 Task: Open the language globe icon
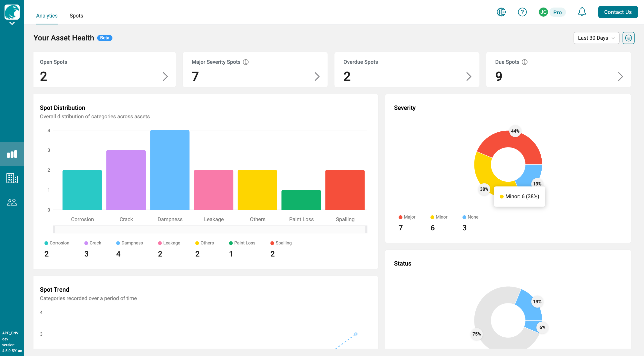coord(501,12)
